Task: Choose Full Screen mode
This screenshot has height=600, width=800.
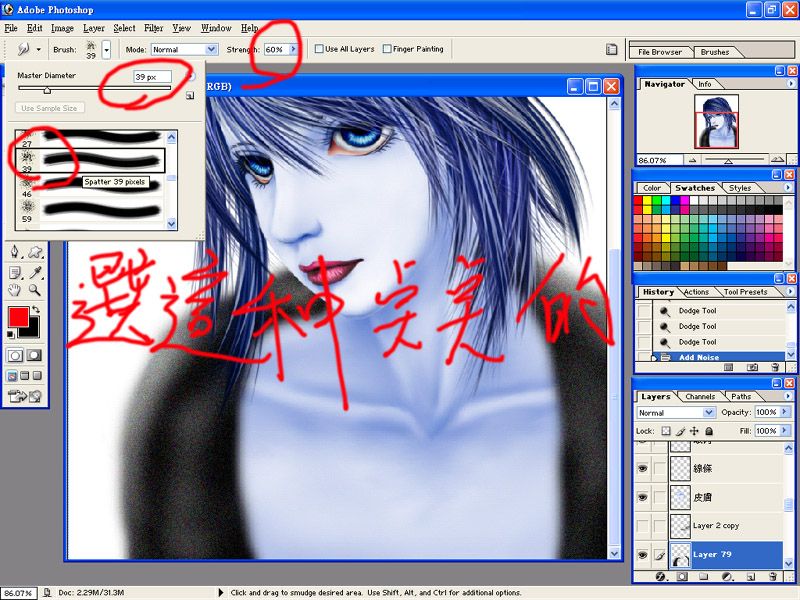Action: coord(37,376)
